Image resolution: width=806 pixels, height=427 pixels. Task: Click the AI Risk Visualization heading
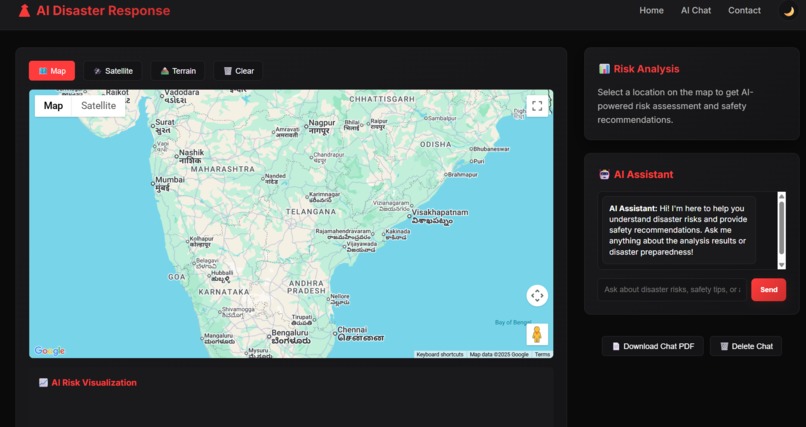pyautogui.click(x=94, y=382)
